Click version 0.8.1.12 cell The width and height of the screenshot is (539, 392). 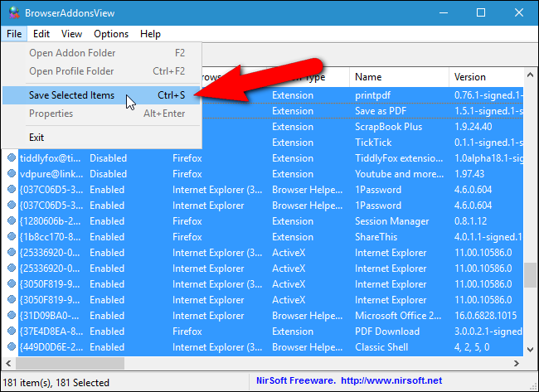pyautogui.click(x=471, y=221)
